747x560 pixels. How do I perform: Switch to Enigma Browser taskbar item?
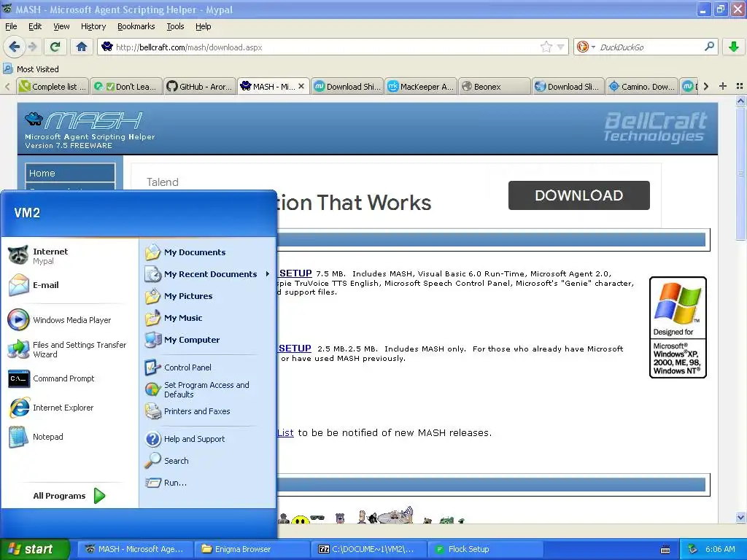click(252, 549)
